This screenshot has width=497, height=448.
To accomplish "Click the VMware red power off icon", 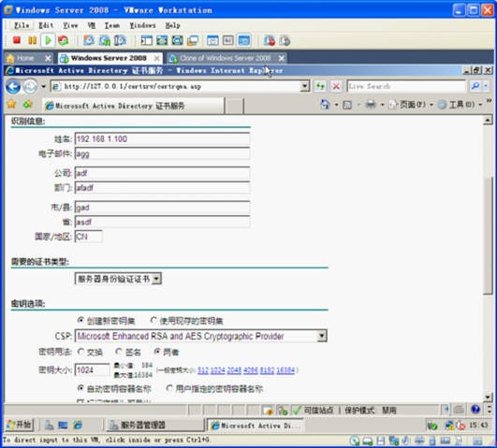I will click(x=17, y=40).
